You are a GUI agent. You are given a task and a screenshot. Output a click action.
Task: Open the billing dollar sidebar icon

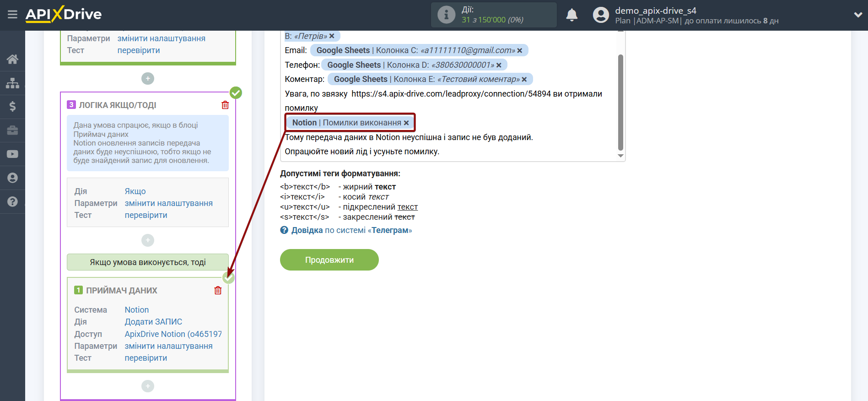click(12, 107)
